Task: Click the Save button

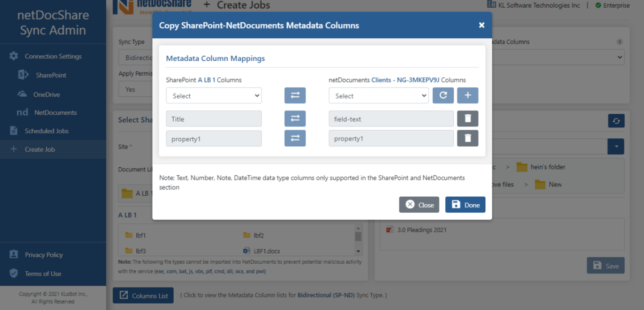Action: click(x=606, y=265)
